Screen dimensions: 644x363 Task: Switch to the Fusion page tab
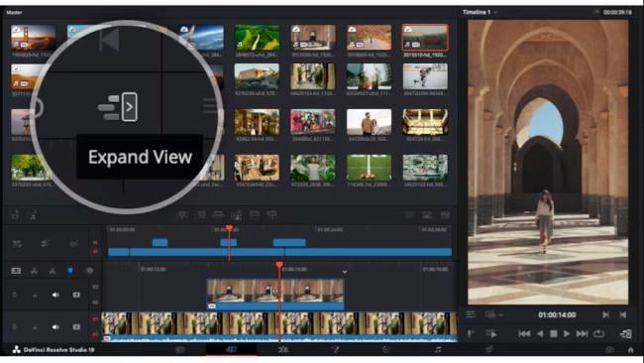tap(335, 350)
